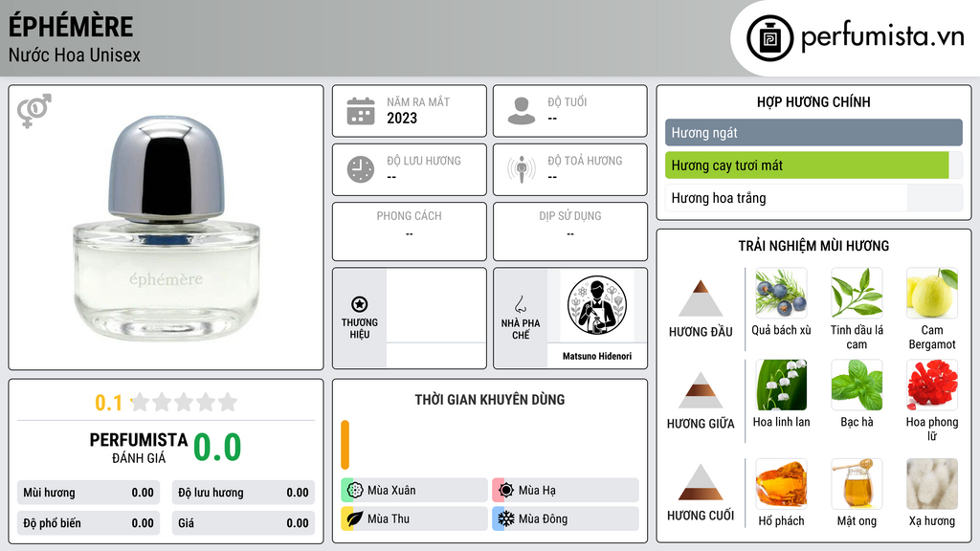Click the nose icon above Nhà pha chế
This screenshot has height=551, width=980.
point(520,304)
